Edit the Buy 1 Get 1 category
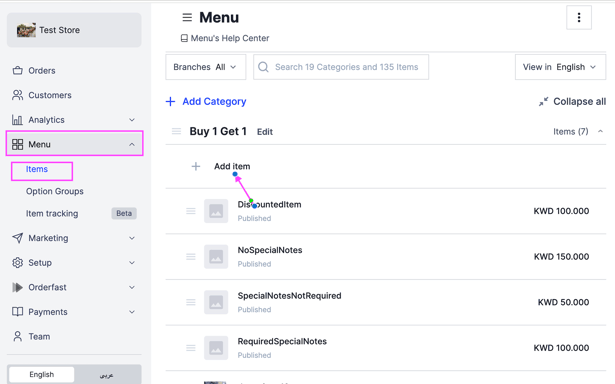Image resolution: width=615 pixels, height=384 pixels. point(265,132)
